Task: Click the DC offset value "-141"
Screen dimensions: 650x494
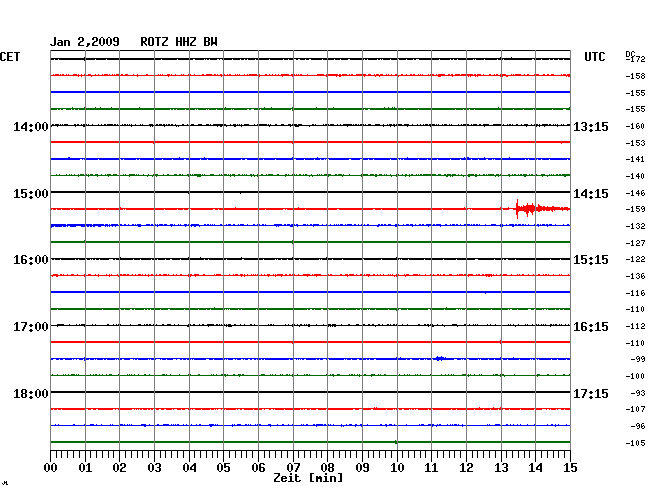Action: point(635,159)
